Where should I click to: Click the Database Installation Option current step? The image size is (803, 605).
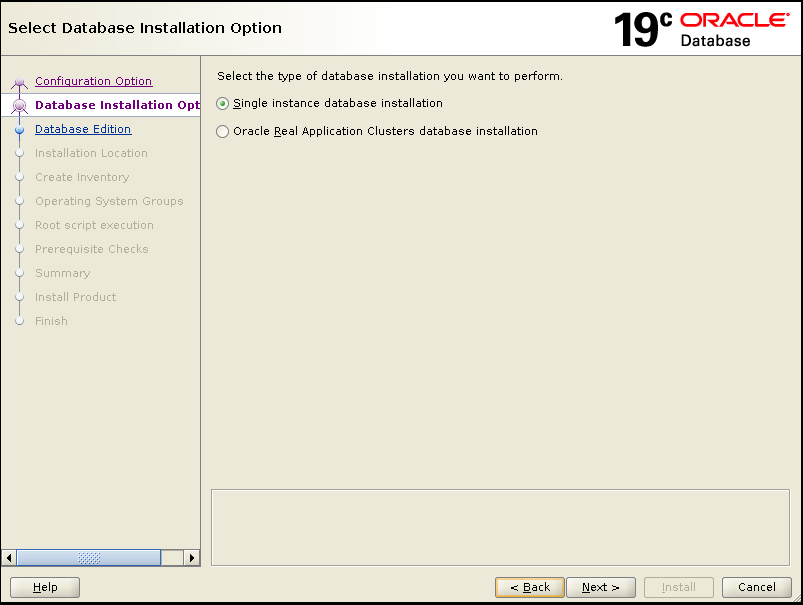(117, 105)
